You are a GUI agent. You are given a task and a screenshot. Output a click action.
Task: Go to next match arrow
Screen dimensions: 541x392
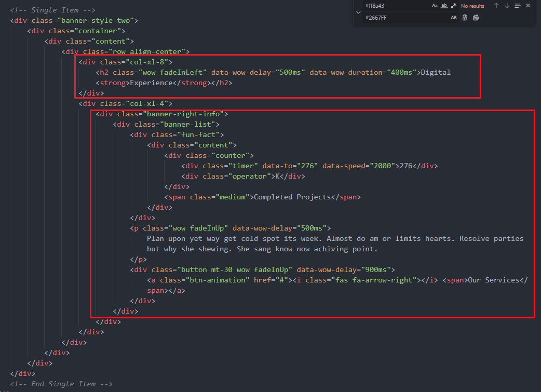click(x=507, y=6)
